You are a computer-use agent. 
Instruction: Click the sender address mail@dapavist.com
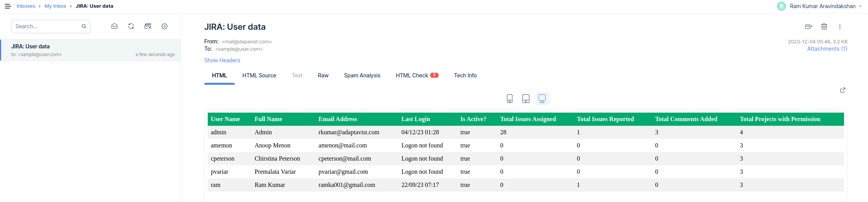tap(247, 42)
